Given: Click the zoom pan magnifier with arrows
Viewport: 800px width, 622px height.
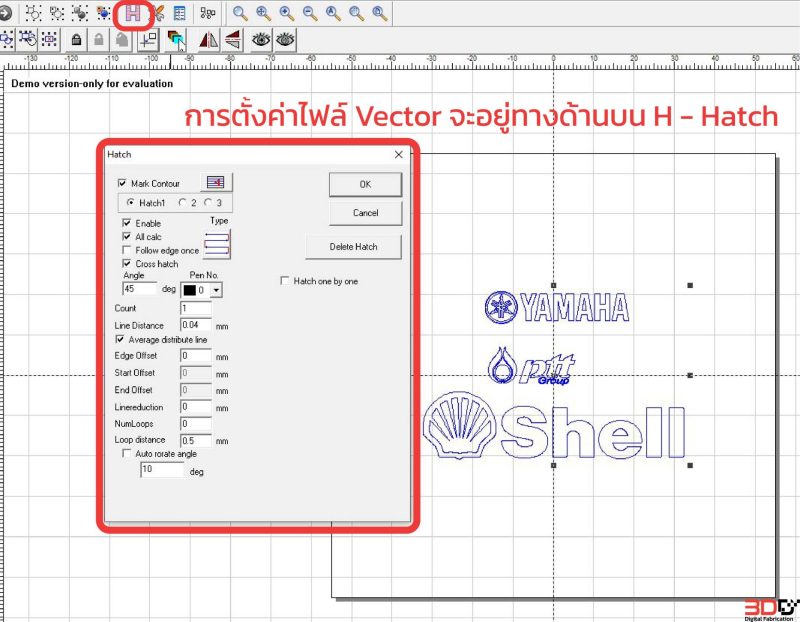Looking at the screenshot, I should pos(263,13).
